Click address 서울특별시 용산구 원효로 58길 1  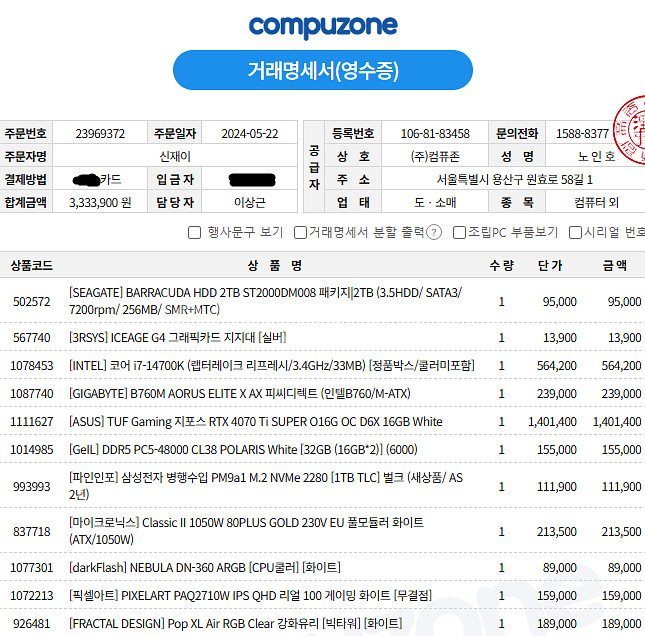tap(515, 179)
